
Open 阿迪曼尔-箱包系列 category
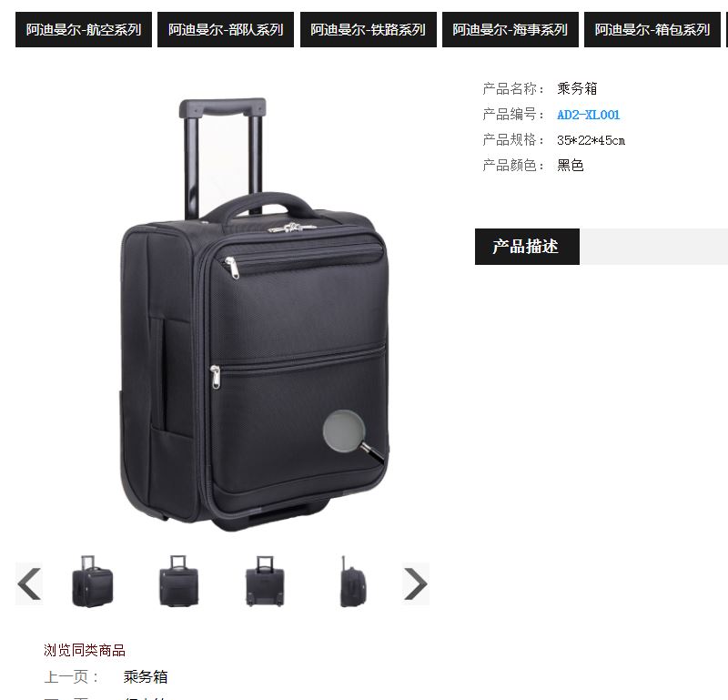click(x=652, y=30)
